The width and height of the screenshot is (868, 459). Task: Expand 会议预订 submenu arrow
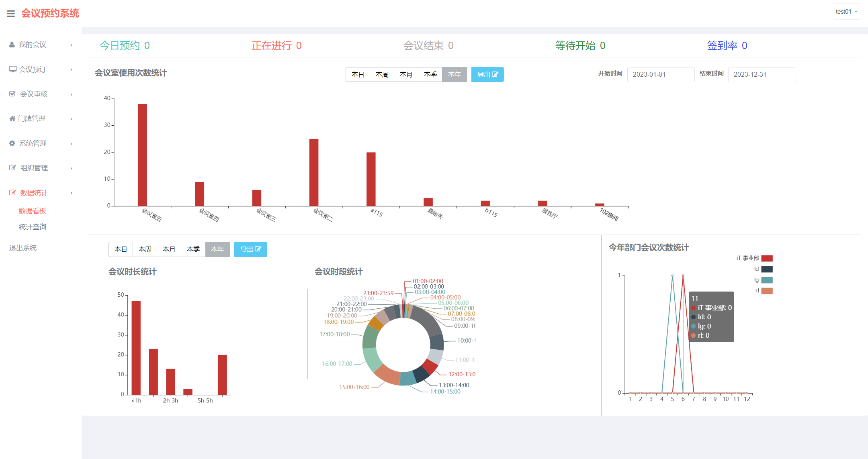pos(71,69)
